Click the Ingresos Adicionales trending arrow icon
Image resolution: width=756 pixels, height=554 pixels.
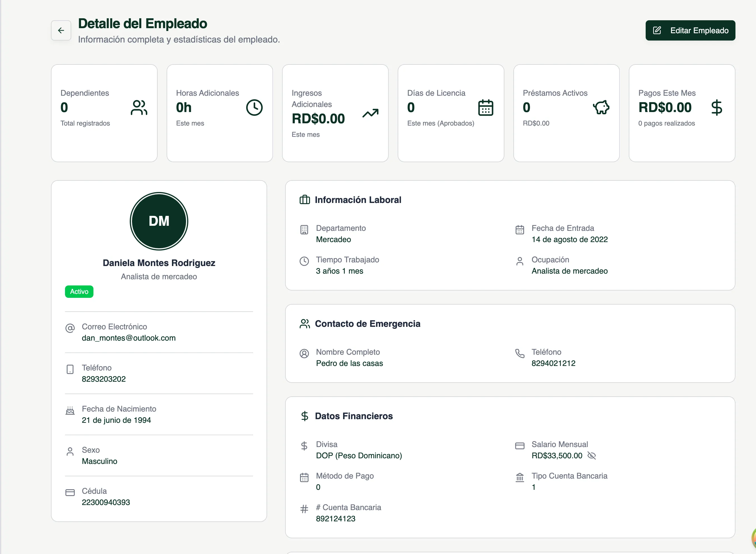pos(370,113)
